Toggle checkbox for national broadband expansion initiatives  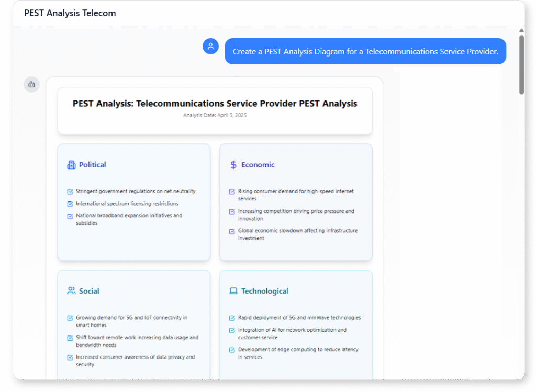(70, 216)
